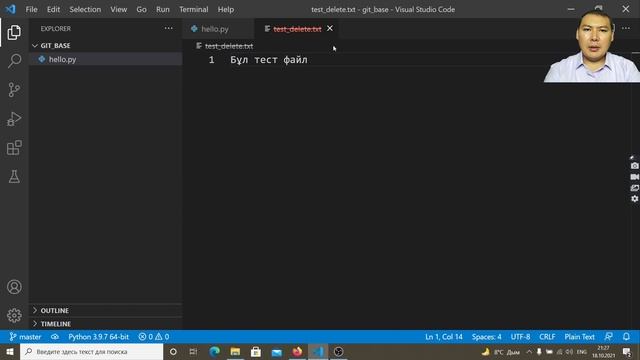Viewport: 640px width, 360px height.
Task: Click the overlay video record icon
Action: point(634,177)
